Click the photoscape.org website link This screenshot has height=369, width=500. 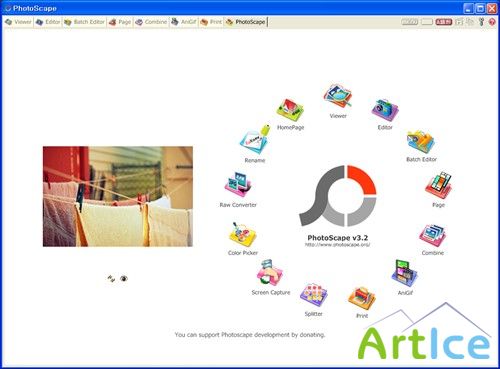337,245
